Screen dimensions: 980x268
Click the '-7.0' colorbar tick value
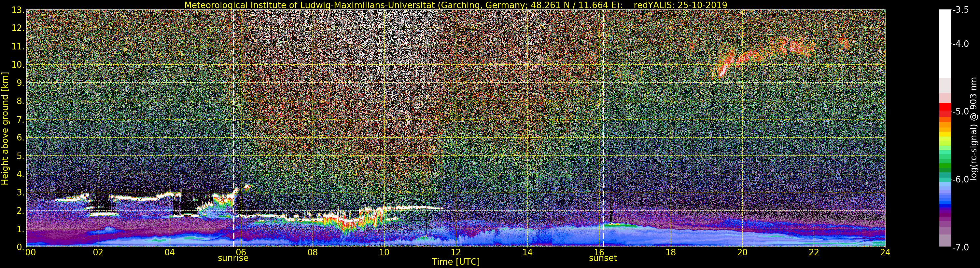(960, 248)
